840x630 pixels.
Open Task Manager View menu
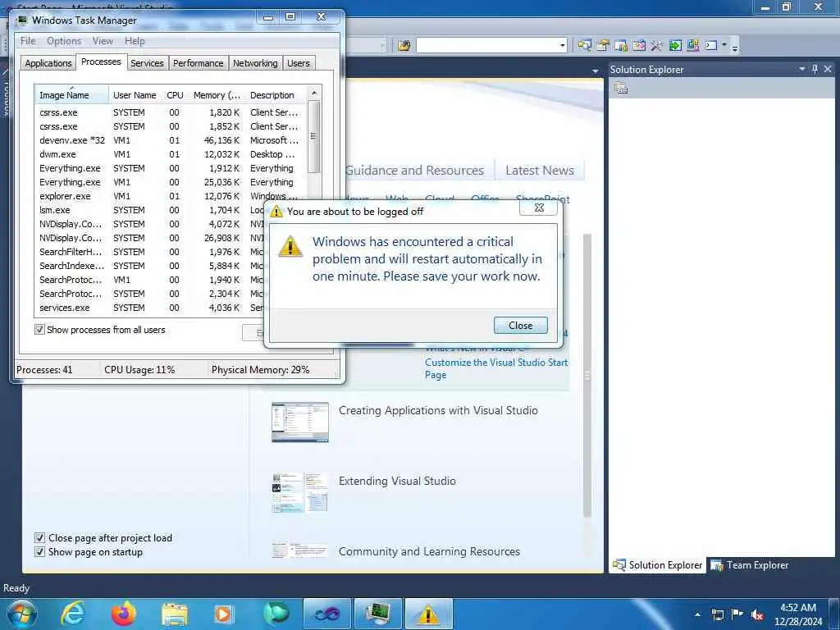click(103, 41)
